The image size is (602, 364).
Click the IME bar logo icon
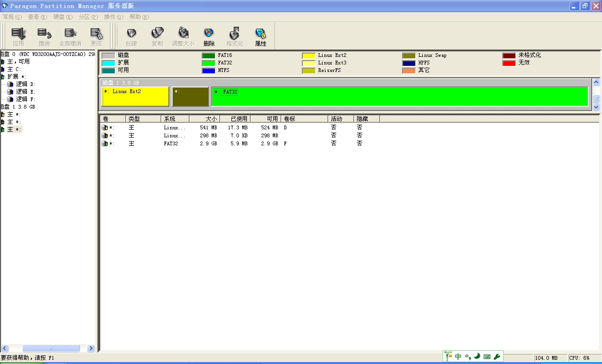(x=448, y=356)
